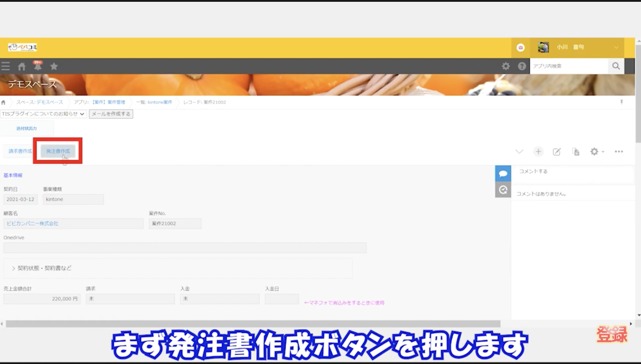641x364 pixels.
Task: Run search with the magnifier icon
Action: click(616, 66)
